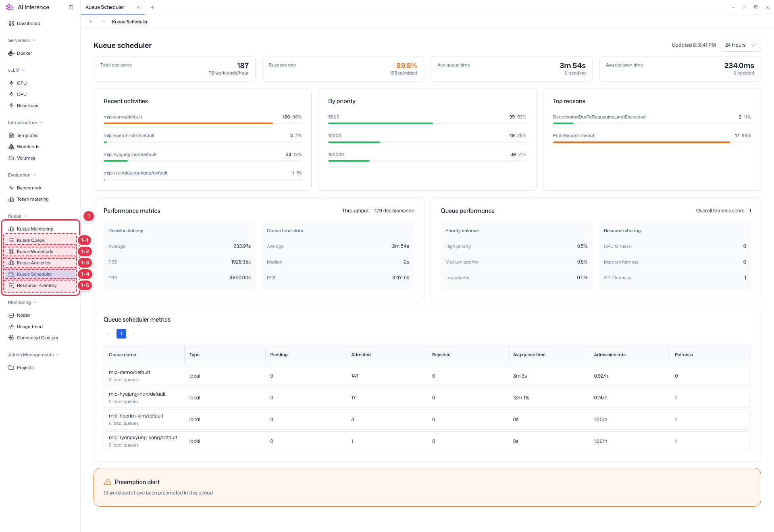Collapse the Infrastructure section
Screen dimensions: 774x532
tap(25, 123)
